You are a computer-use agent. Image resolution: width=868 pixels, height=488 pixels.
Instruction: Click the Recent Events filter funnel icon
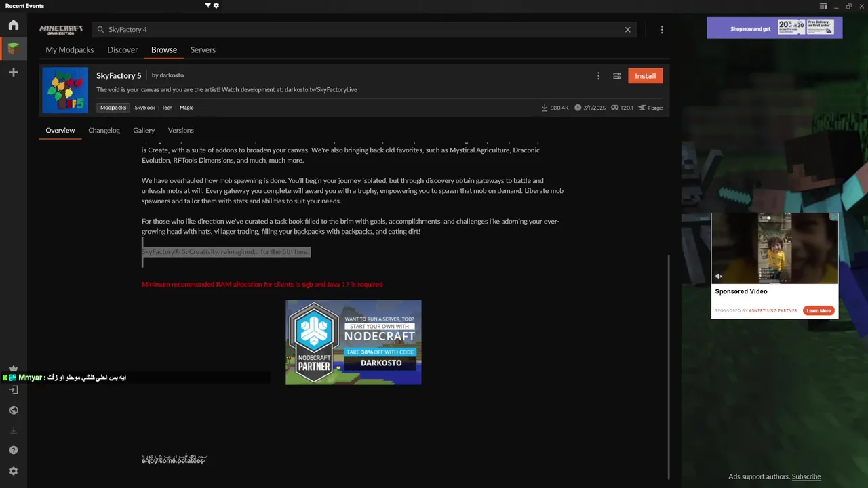[x=208, y=5]
